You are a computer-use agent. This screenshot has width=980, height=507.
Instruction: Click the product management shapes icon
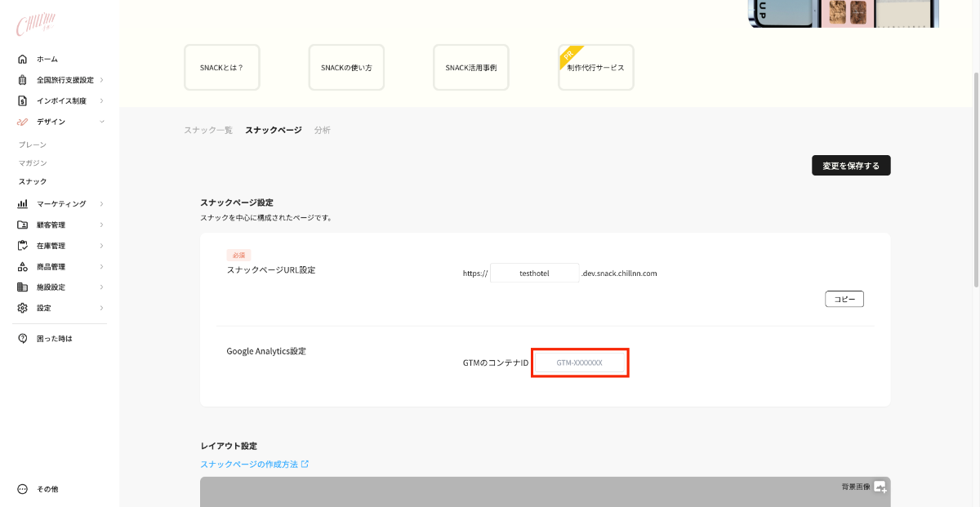[x=23, y=267]
